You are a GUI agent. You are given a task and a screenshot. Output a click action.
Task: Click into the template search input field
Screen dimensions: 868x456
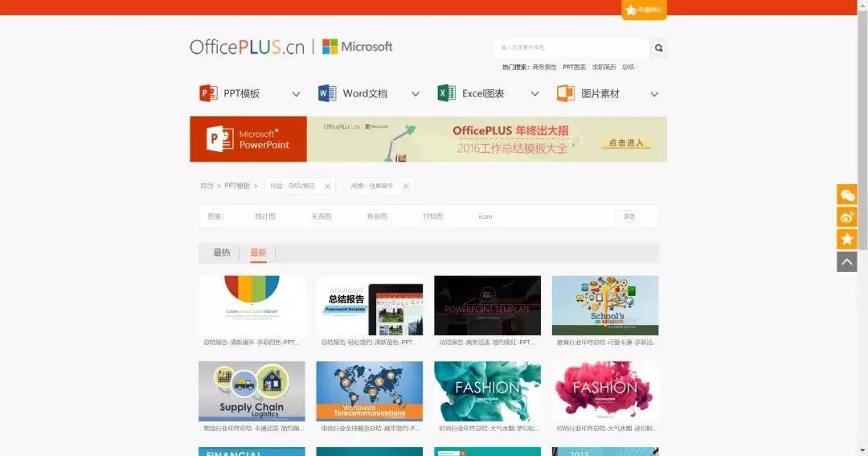click(x=572, y=47)
